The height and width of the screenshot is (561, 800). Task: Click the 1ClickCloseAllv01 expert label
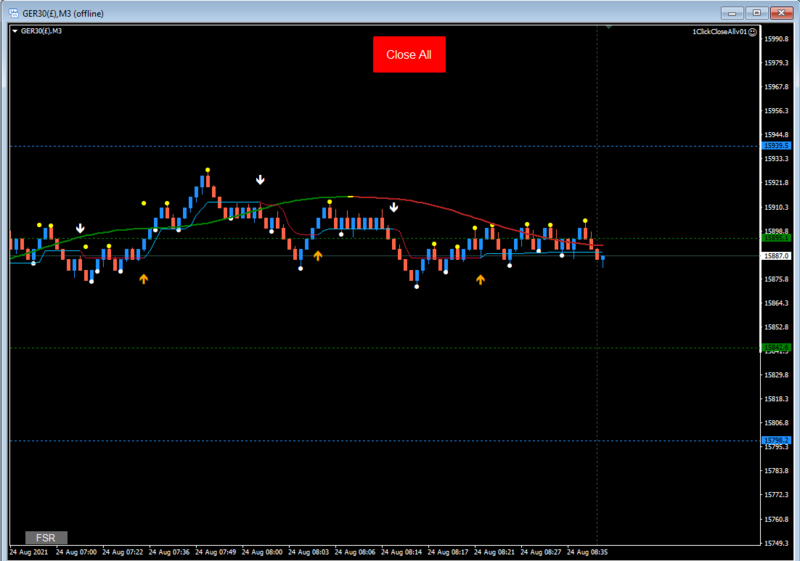click(719, 32)
